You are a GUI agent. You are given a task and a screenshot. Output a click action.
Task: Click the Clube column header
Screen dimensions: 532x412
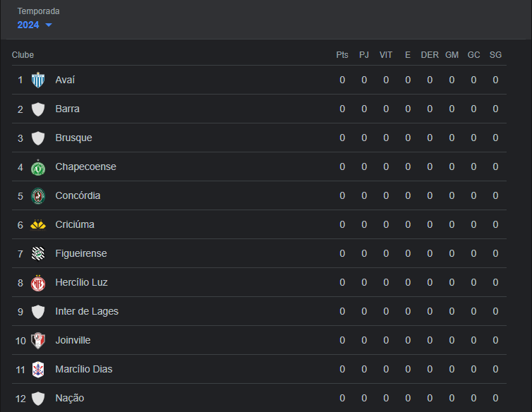pyautogui.click(x=23, y=55)
